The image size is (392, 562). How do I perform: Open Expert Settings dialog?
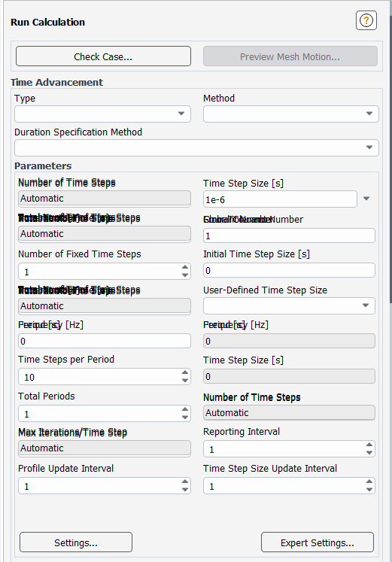[x=318, y=542]
